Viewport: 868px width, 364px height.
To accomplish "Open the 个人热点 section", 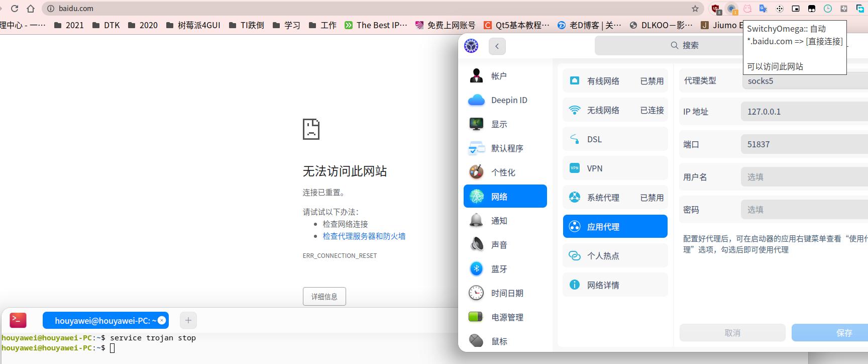I will coord(615,256).
